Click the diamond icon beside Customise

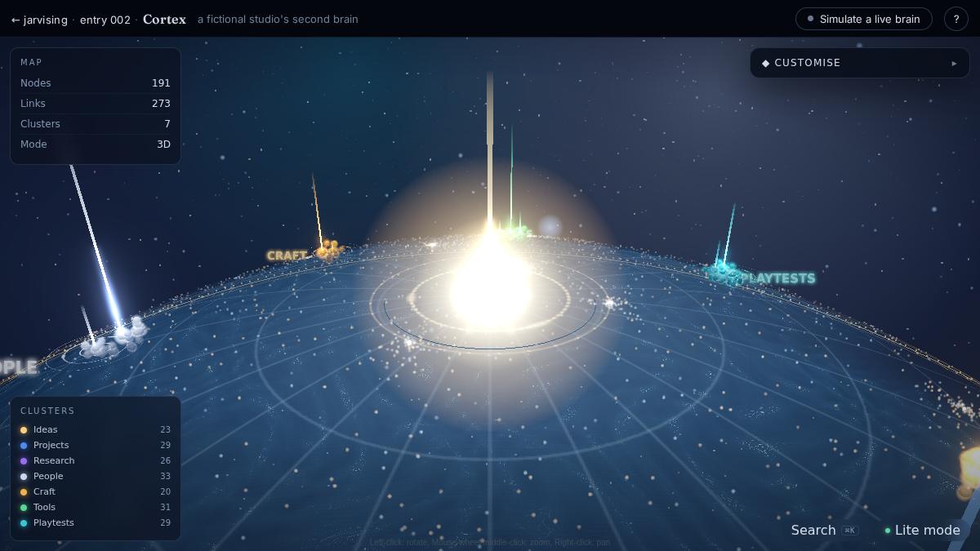(766, 63)
